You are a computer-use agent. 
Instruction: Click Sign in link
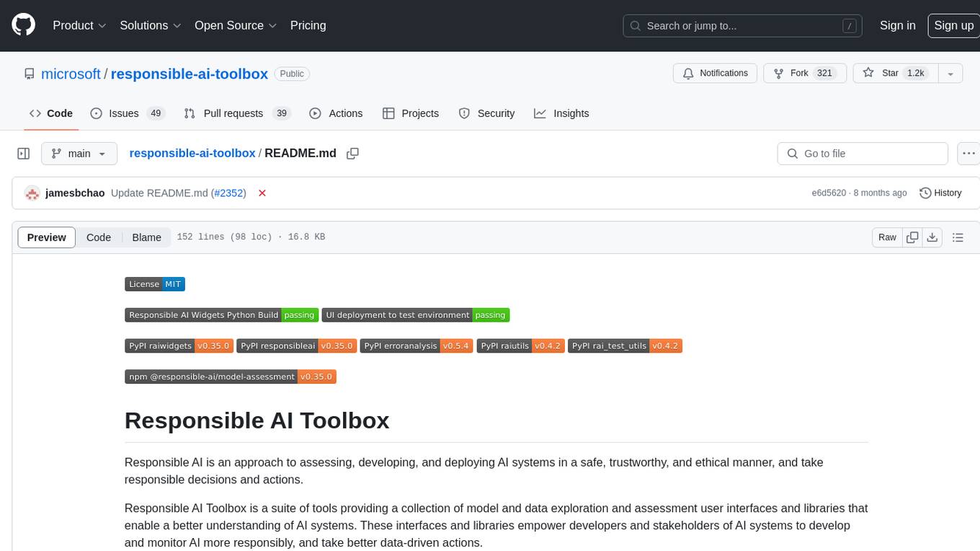[897, 25]
